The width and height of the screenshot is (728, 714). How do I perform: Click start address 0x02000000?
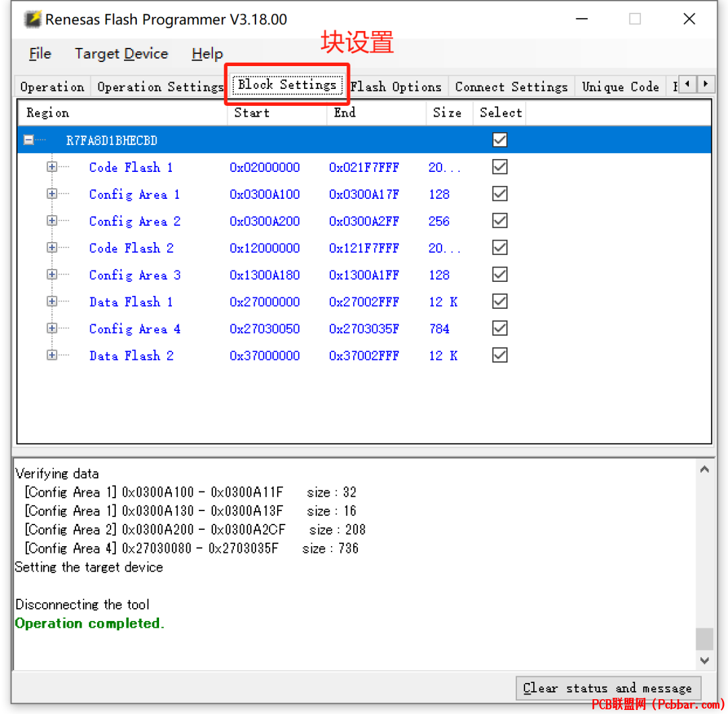(x=265, y=167)
